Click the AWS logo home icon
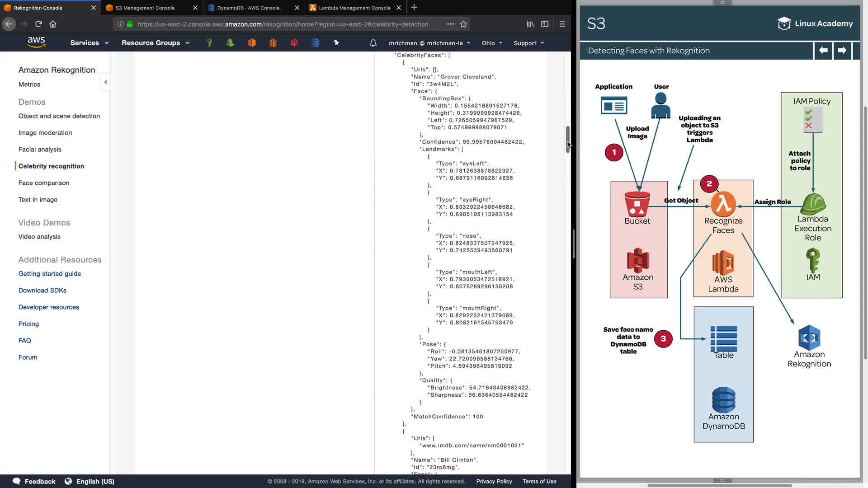The width and height of the screenshot is (868, 488). (x=36, y=42)
